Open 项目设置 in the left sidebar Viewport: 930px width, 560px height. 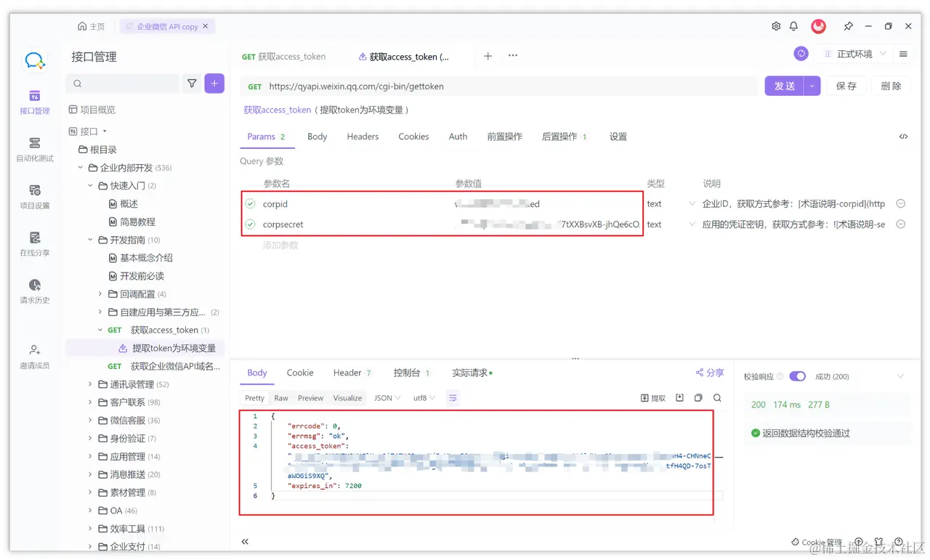pos(34,197)
